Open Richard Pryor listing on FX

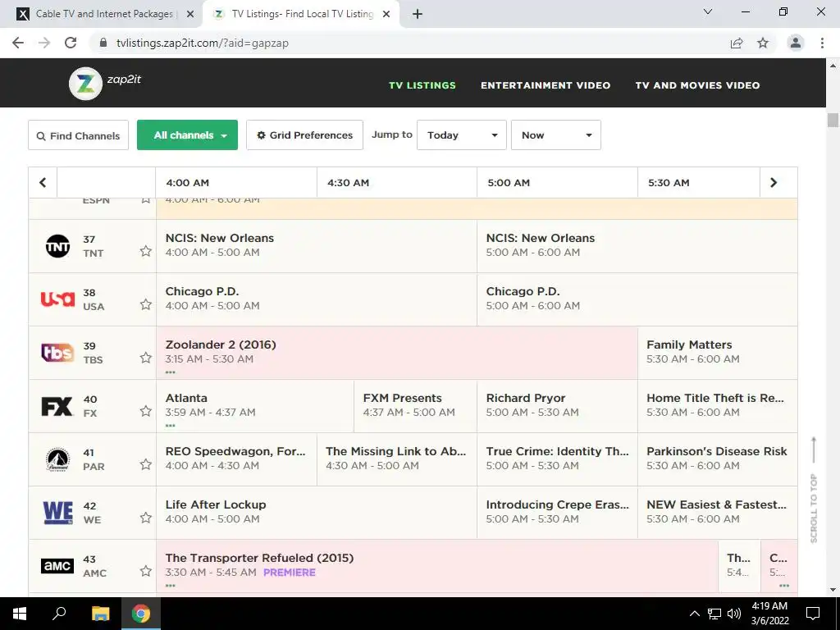pos(557,405)
